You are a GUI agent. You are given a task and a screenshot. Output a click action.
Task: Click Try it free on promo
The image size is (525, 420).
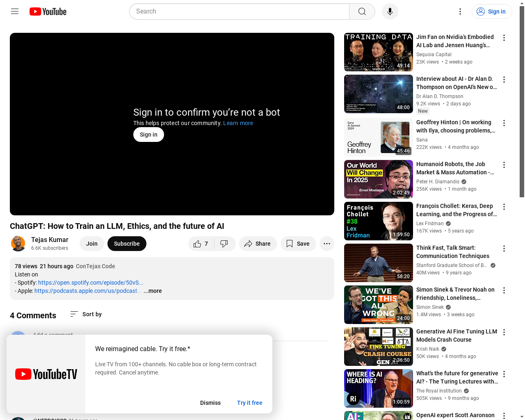[249, 403]
